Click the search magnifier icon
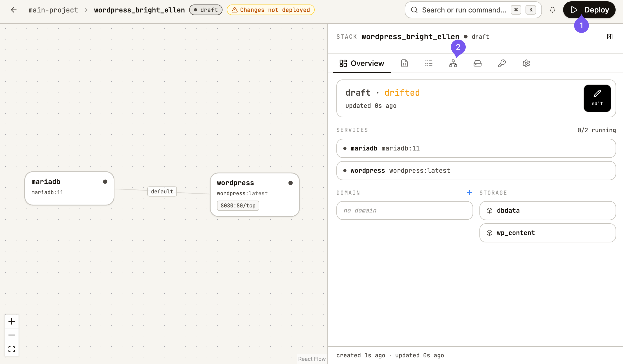 tap(414, 10)
